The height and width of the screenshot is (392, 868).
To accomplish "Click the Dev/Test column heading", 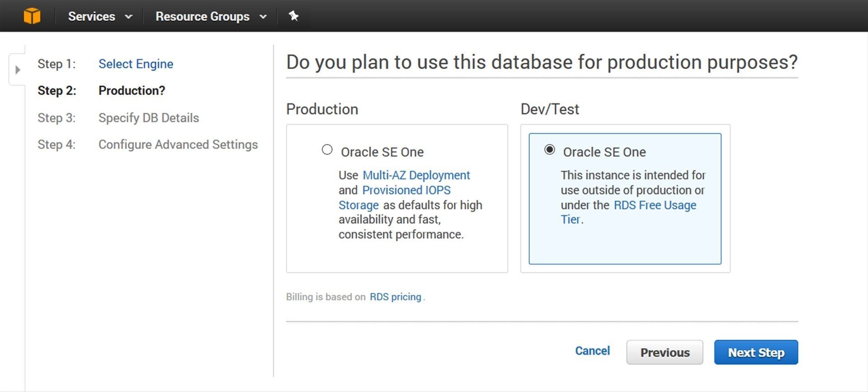I will tap(550, 109).
